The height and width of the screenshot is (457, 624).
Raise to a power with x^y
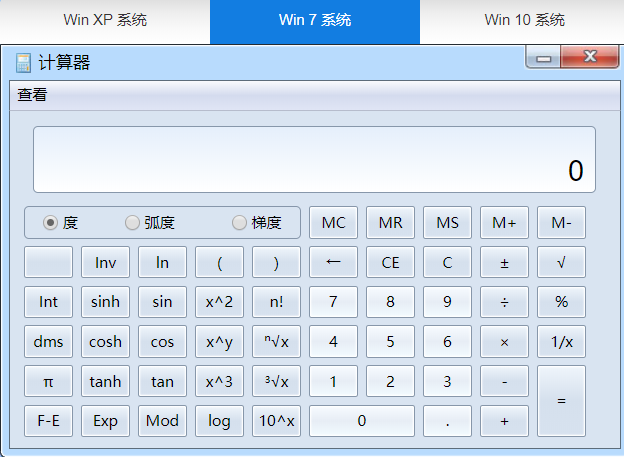click(219, 342)
